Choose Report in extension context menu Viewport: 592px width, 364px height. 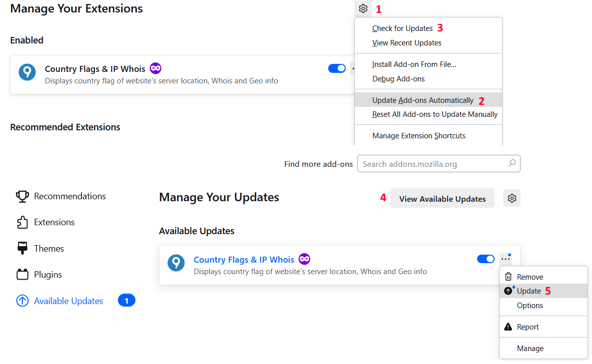[544, 327]
